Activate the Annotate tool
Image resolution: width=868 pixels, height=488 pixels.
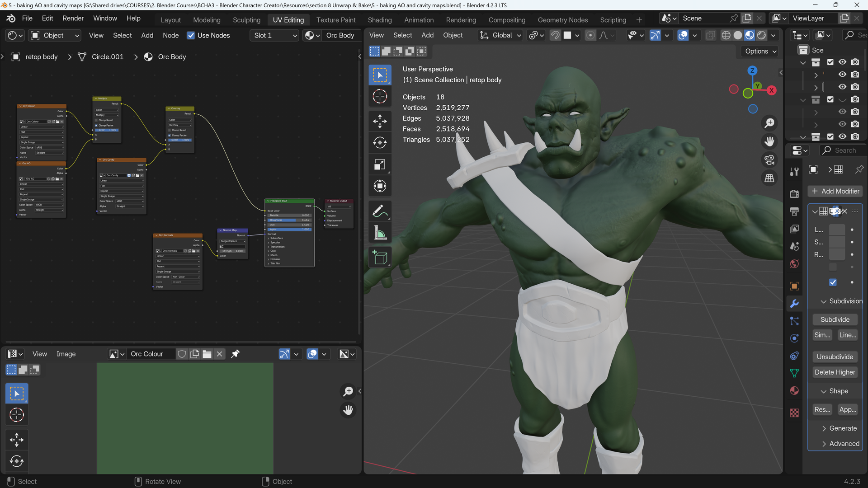coord(380,211)
